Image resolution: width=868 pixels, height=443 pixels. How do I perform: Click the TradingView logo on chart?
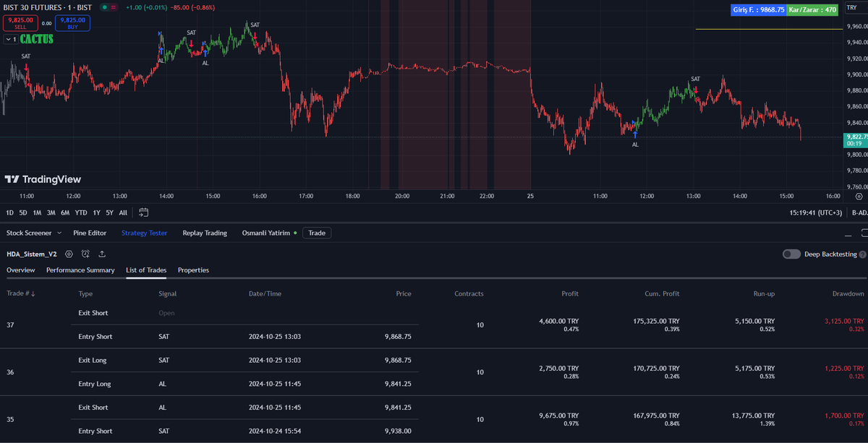coord(43,179)
